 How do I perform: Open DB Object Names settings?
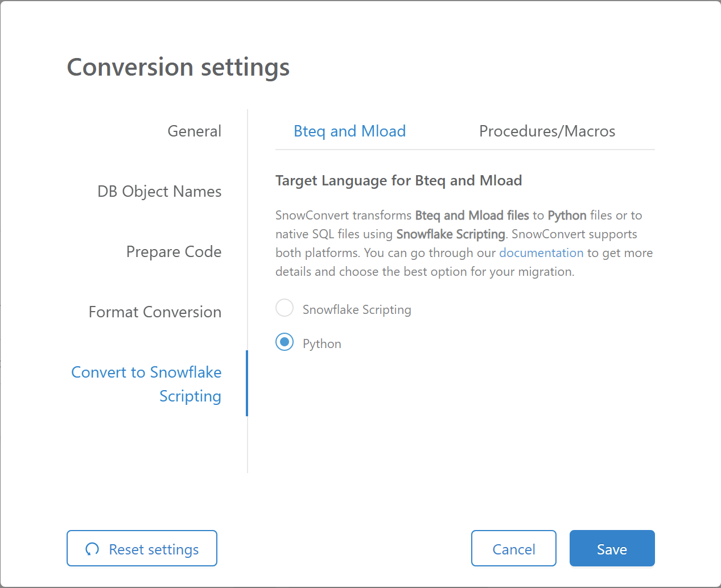[159, 192]
